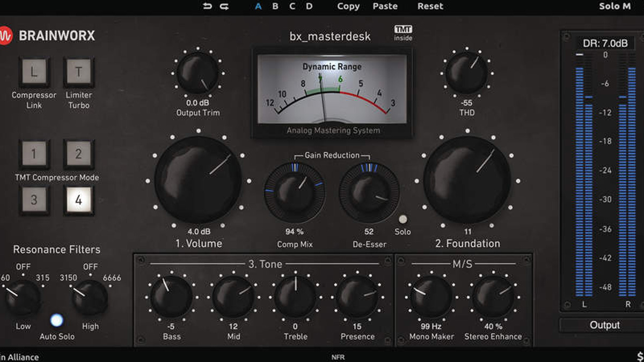Select preset slot B in the top bar
Screen dimensions: 644x362
[x=275, y=6]
